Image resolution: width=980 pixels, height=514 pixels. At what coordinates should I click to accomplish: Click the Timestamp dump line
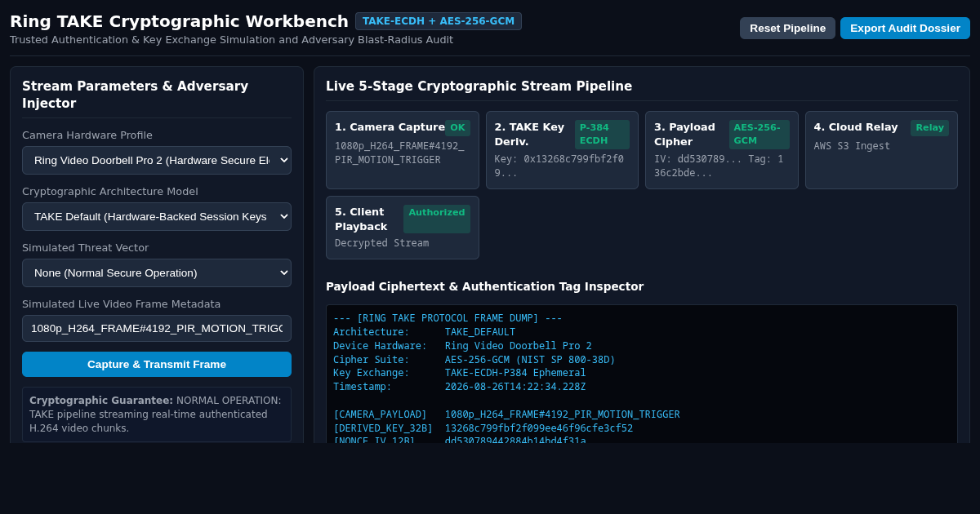point(460,387)
